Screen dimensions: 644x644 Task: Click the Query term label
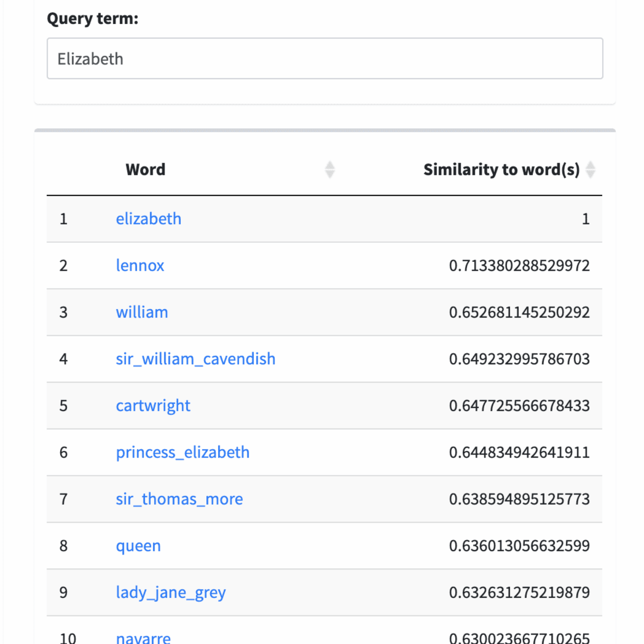click(x=92, y=19)
